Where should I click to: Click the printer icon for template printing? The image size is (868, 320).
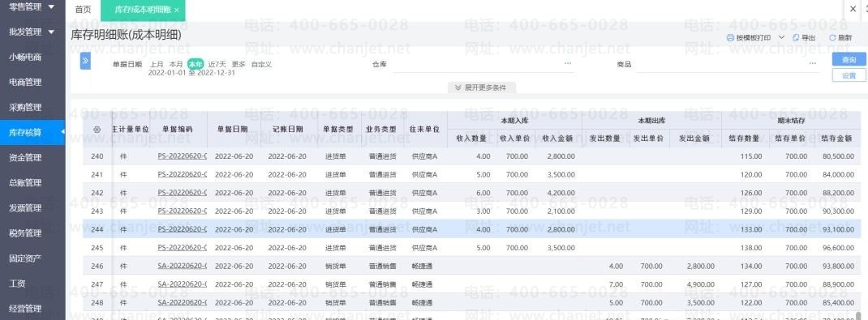click(730, 37)
